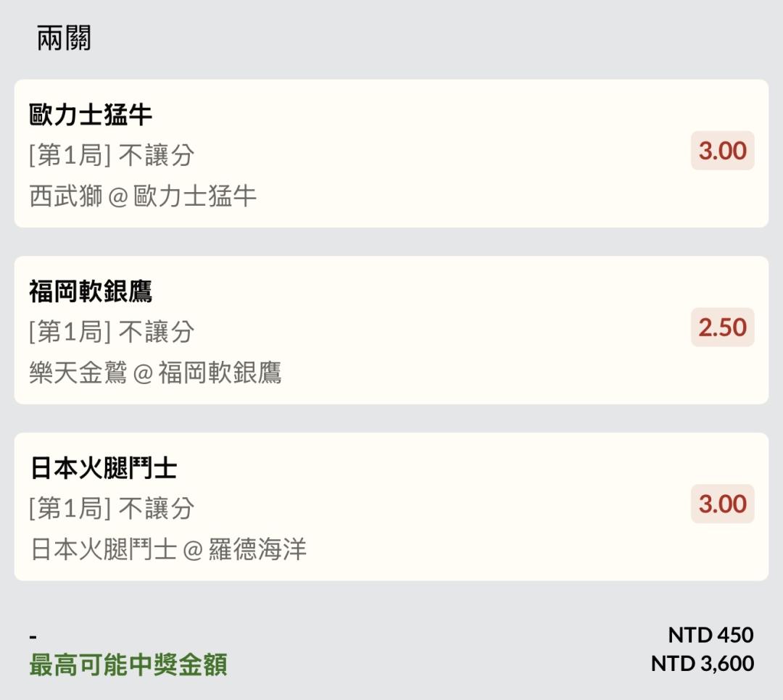Tap 歐力士猛牛's [第1局] 不讓分 market line
783x700 pixels.
pos(112,155)
